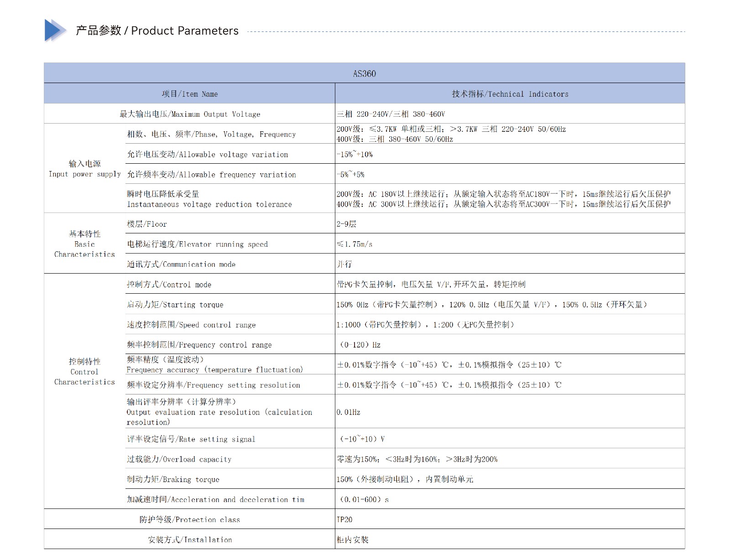Select Frequency accuracy (temperature fluctuation) label
Viewport: 730px width, 560px height.
pos(215,364)
